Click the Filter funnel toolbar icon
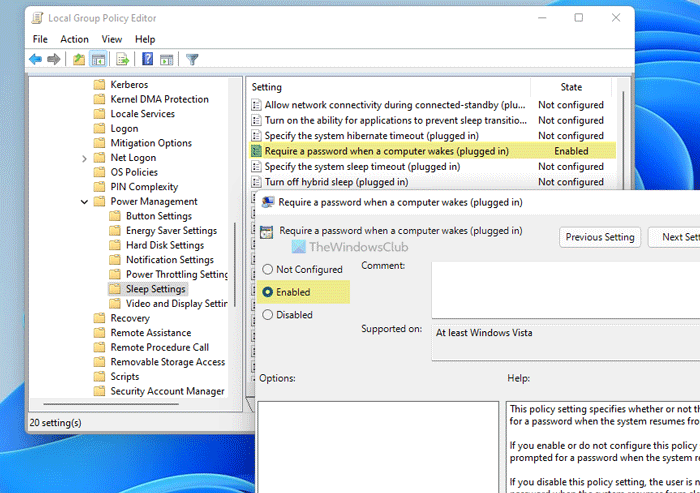This screenshot has height=493, width=700. 192,59
